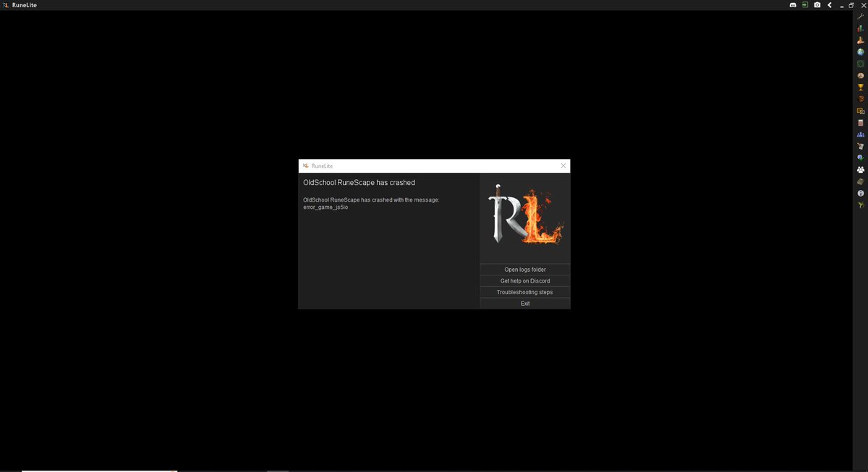
Task: Open the white people group sidebar icon
Action: (861, 170)
